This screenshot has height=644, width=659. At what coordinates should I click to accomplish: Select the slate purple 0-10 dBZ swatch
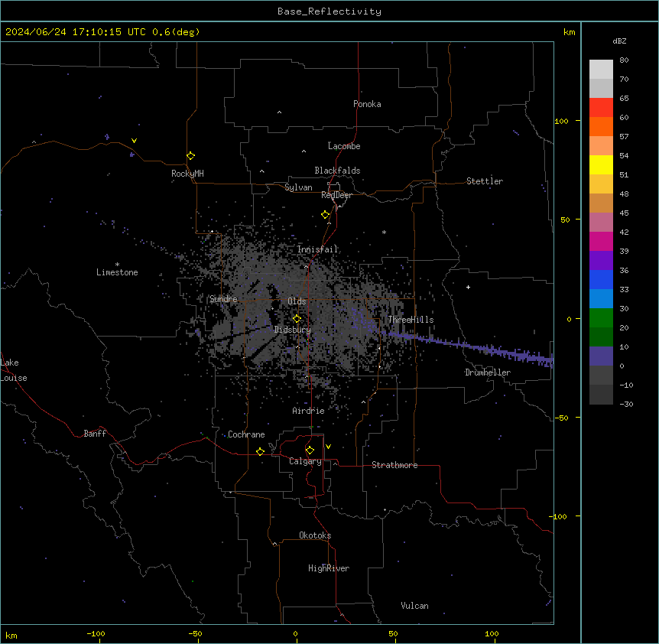click(601, 356)
